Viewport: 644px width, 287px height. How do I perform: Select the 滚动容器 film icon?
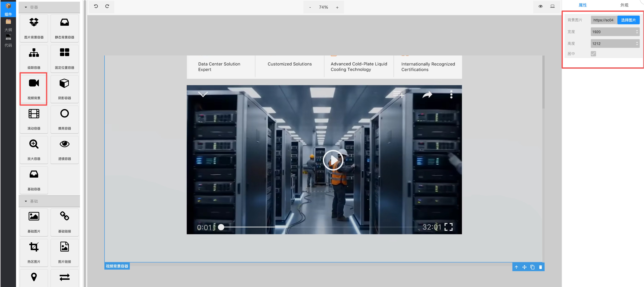click(x=34, y=114)
